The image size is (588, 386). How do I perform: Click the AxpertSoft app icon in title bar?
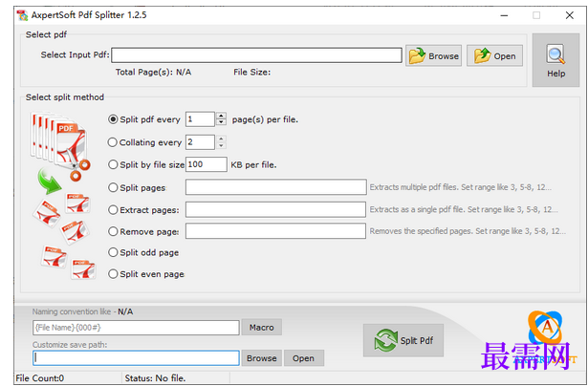pos(23,15)
